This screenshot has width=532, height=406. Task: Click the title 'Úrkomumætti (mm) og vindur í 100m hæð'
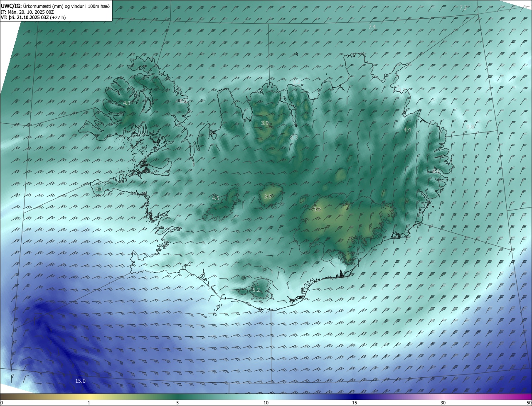coord(67,6)
